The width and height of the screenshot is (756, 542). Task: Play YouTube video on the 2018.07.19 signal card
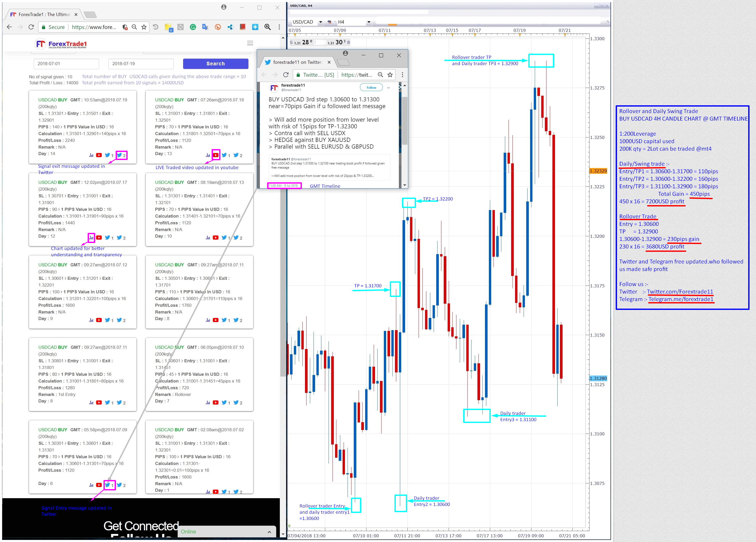99,155
